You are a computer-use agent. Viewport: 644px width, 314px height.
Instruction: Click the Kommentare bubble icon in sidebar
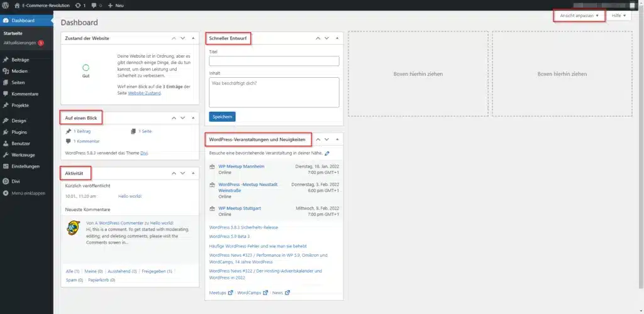coord(5,94)
